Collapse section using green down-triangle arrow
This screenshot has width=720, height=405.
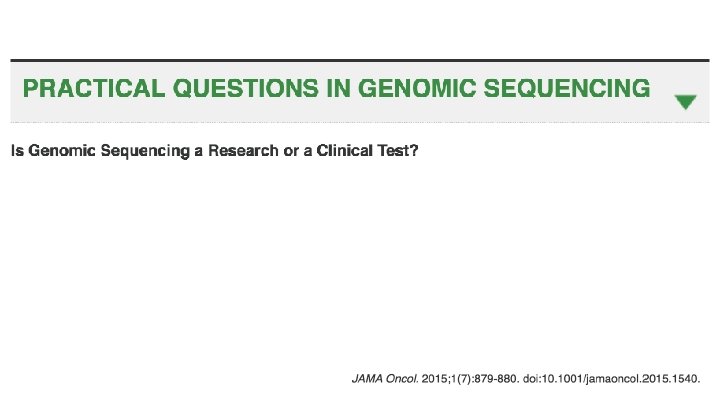[685, 102]
